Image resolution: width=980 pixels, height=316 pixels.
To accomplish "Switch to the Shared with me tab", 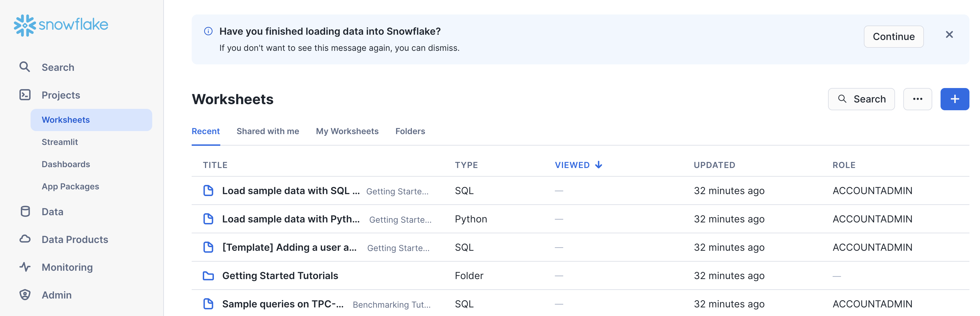I will click(x=267, y=131).
